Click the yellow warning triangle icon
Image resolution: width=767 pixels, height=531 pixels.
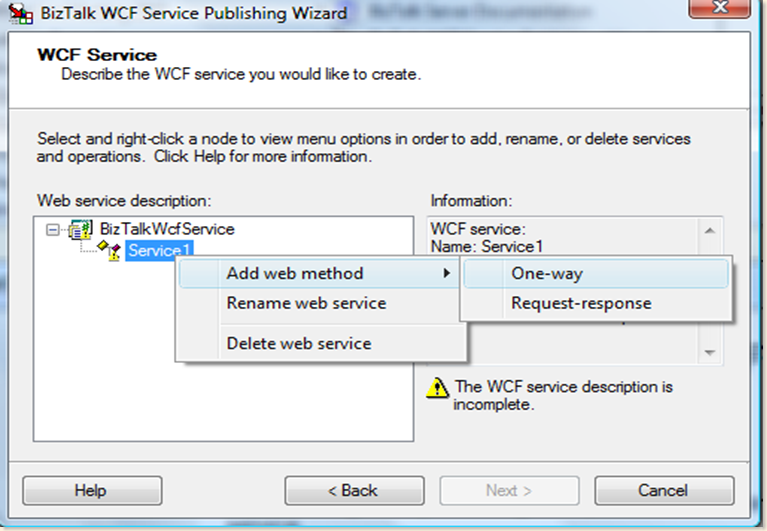[x=437, y=388]
